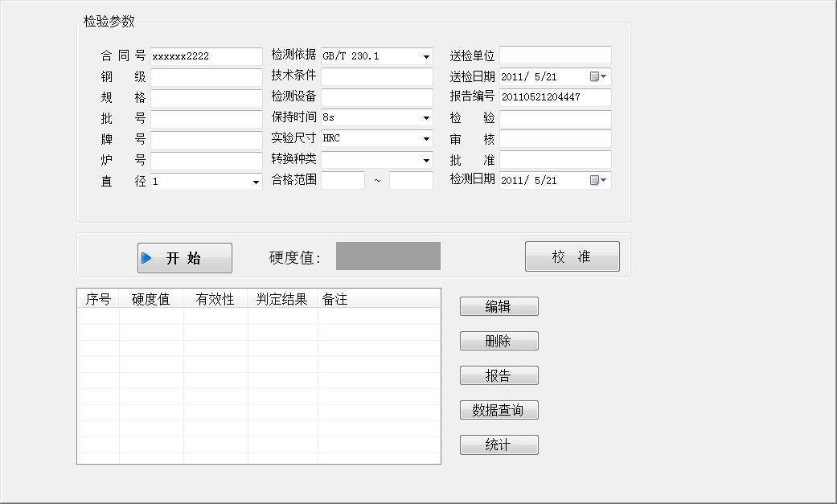Open 数据查询 data query

(x=499, y=410)
